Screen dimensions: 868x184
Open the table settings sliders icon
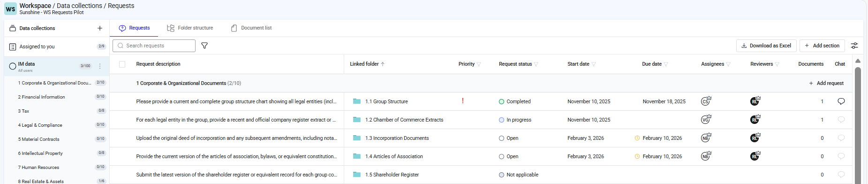(x=854, y=46)
